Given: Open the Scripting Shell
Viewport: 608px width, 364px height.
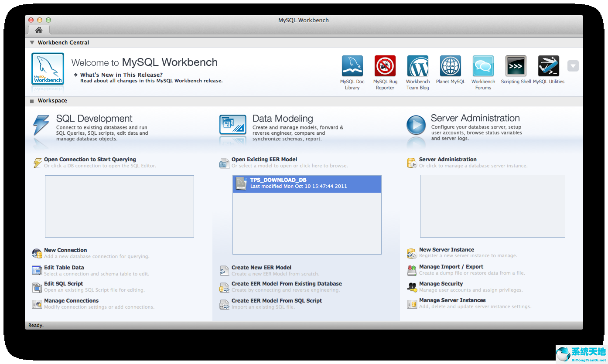Looking at the screenshot, I should 516,66.
